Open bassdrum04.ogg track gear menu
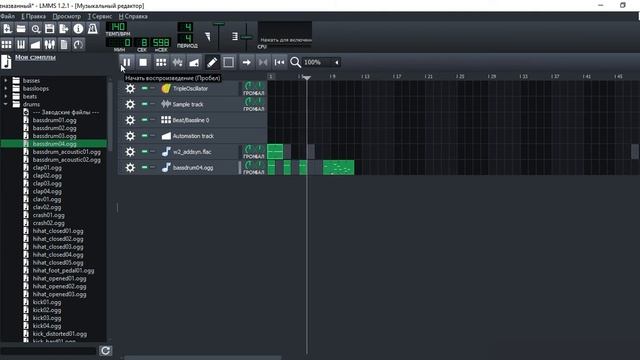The width and height of the screenshot is (640, 360). [x=130, y=168]
